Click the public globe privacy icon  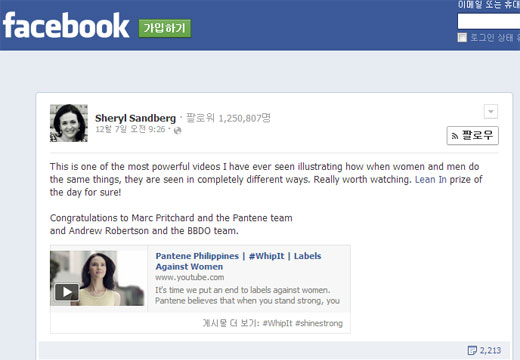[x=178, y=130]
